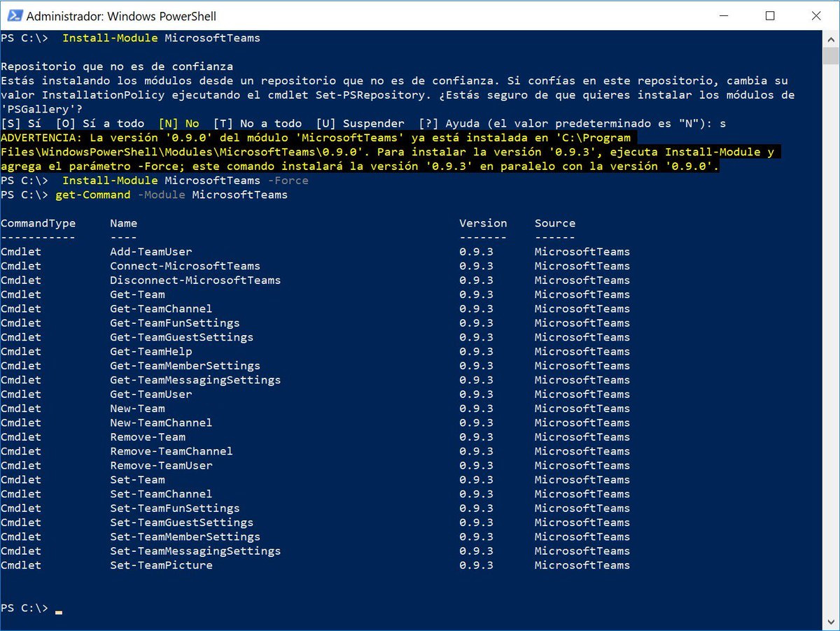840x631 pixels.
Task: Select the Remove-Team cmdlet name
Action: click(x=148, y=437)
